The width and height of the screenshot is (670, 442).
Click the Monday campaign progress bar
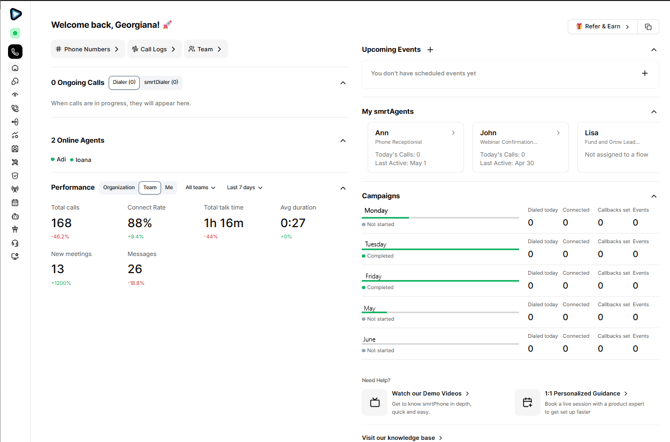440,218
